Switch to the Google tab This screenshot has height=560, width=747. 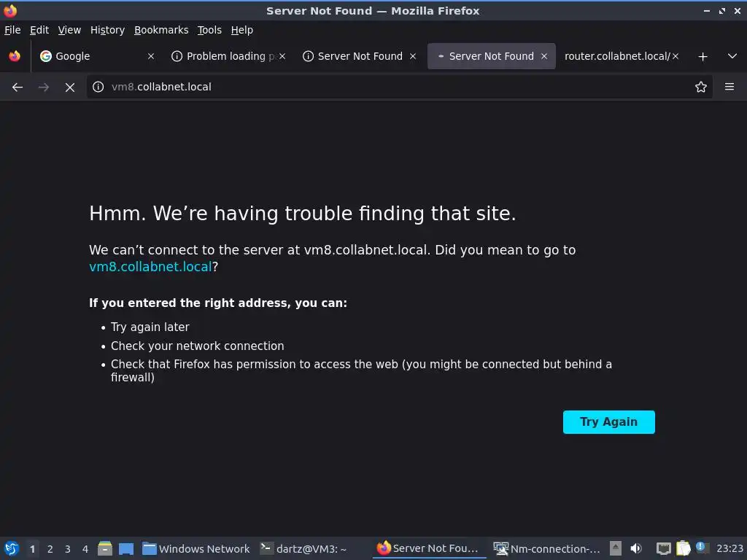98,56
